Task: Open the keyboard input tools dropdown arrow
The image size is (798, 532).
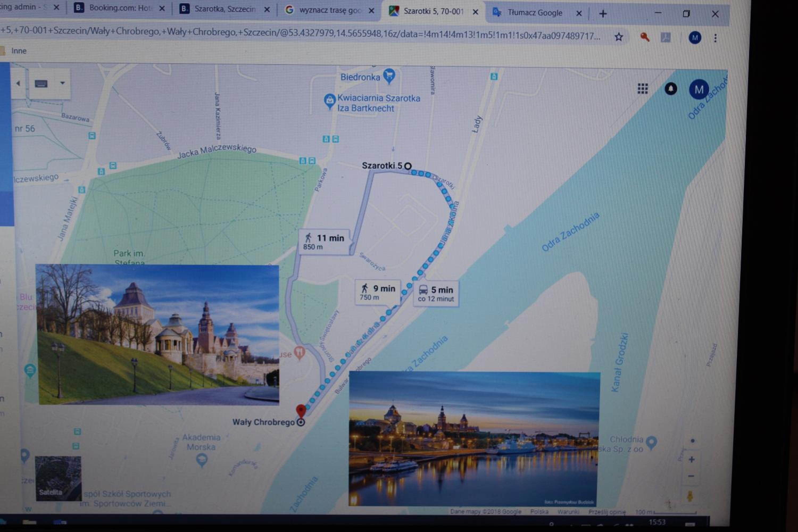Action: coord(63,83)
